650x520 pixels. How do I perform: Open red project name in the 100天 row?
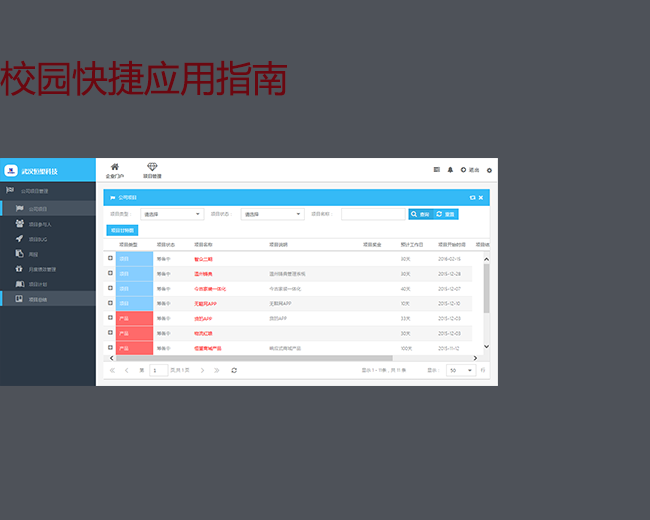point(207,349)
